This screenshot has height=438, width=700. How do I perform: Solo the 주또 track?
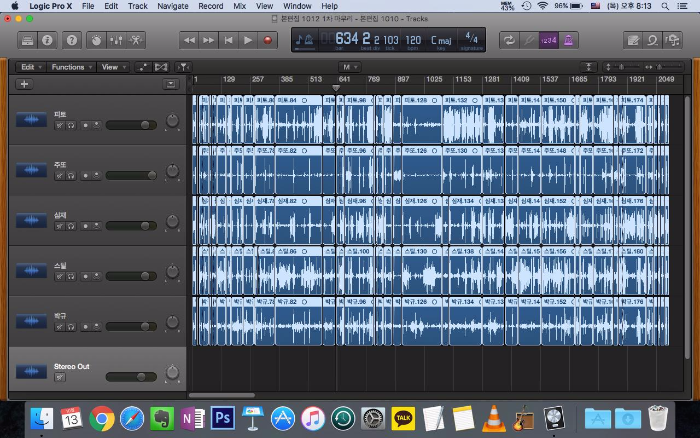point(71,176)
